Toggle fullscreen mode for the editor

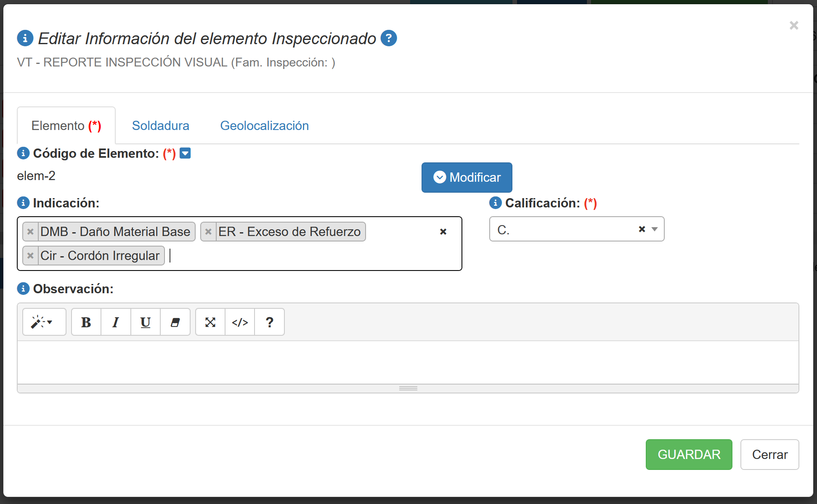pyautogui.click(x=210, y=322)
